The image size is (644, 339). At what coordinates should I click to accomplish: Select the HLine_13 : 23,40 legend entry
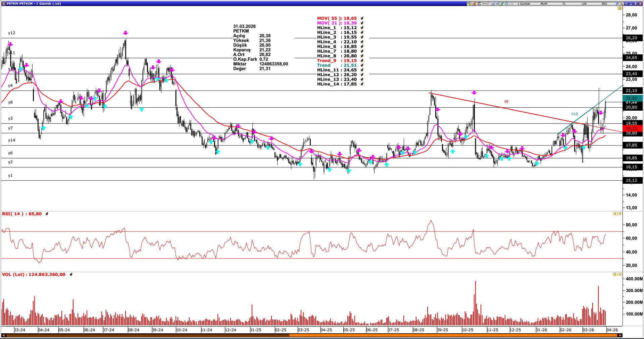pos(337,79)
